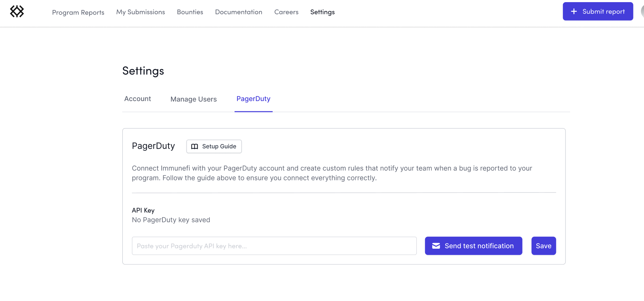Click the book icon beside Setup Guide

pyautogui.click(x=194, y=147)
